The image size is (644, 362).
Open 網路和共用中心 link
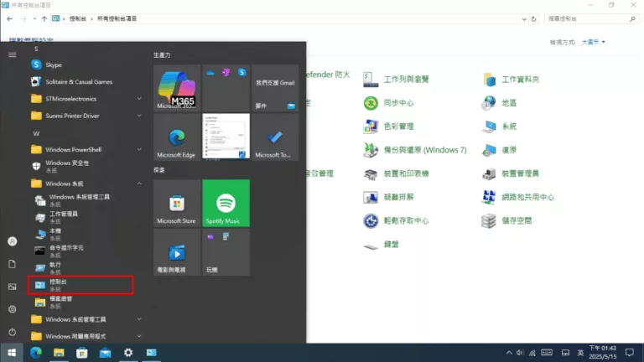pos(527,197)
